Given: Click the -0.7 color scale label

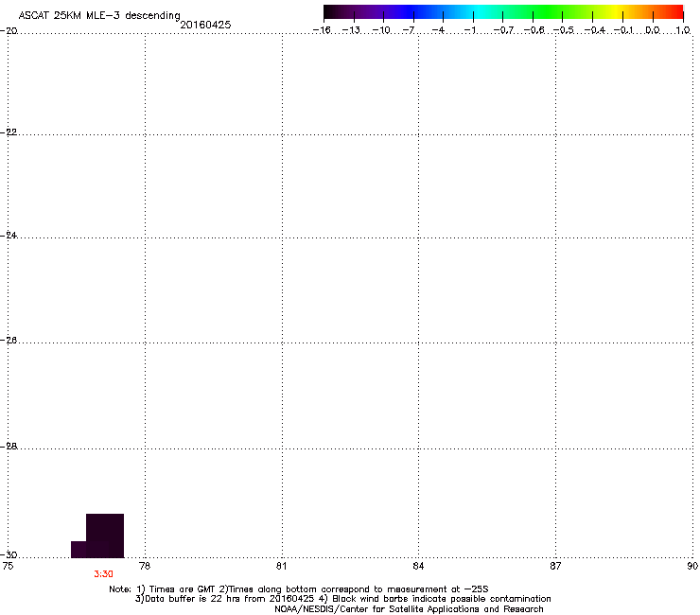Looking at the screenshot, I should pos(503,30).
